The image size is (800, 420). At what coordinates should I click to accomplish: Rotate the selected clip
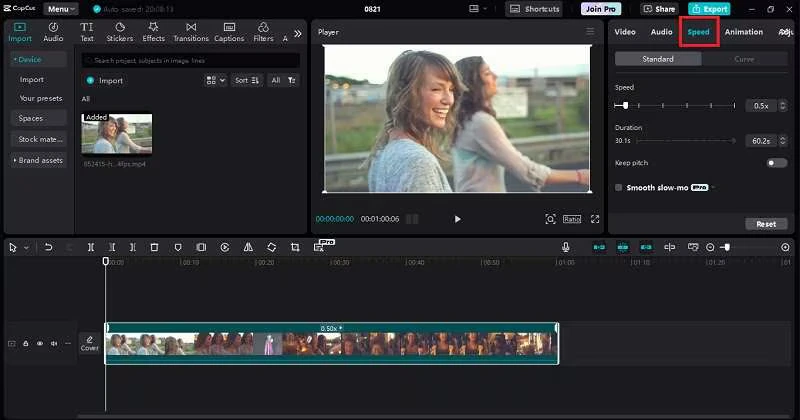(x=271, y=248)
